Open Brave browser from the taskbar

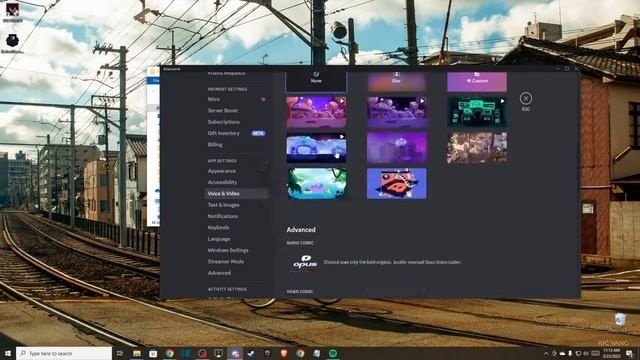click(x=284, y=353)
